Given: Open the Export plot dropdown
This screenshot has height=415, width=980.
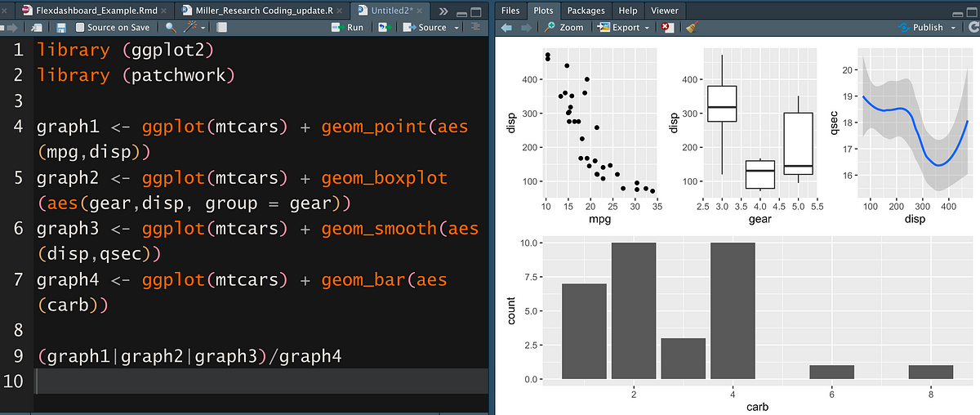Looking at the screenshot, I should (x=625, y=27).
